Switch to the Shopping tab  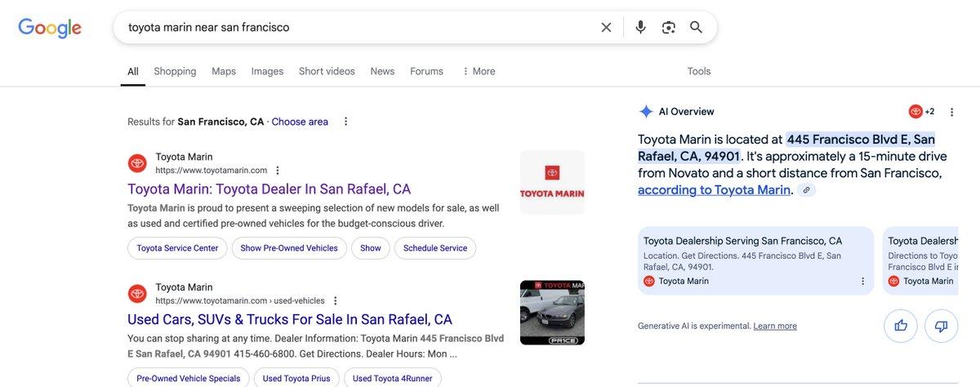click(x=175, y=72)
